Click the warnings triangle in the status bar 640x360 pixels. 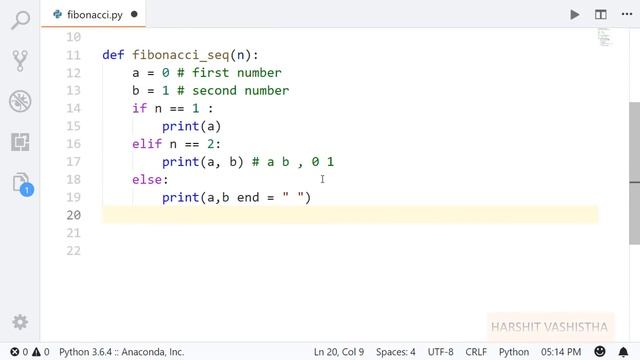point(36,352)
